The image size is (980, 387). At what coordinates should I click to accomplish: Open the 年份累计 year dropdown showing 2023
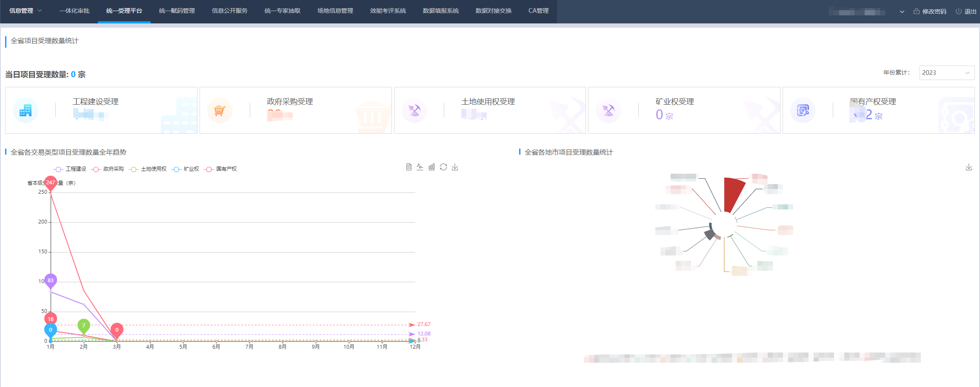947,73
